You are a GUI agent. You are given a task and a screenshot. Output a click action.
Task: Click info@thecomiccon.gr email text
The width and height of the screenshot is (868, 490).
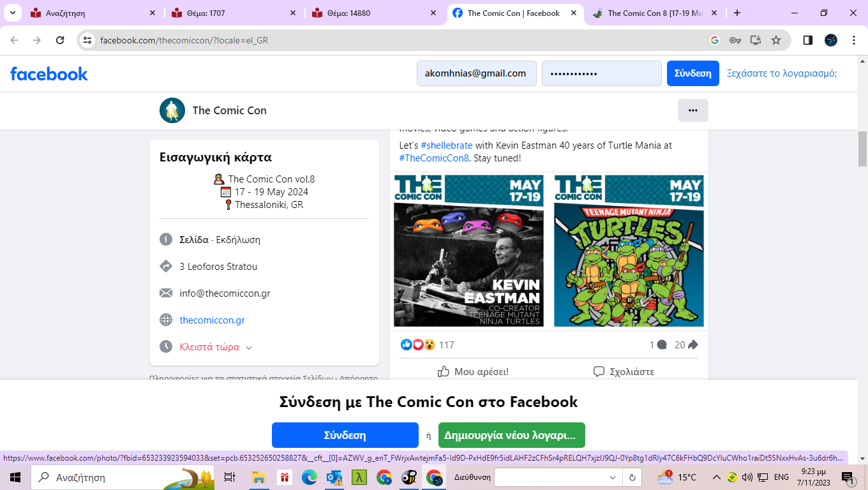(225, 293)
